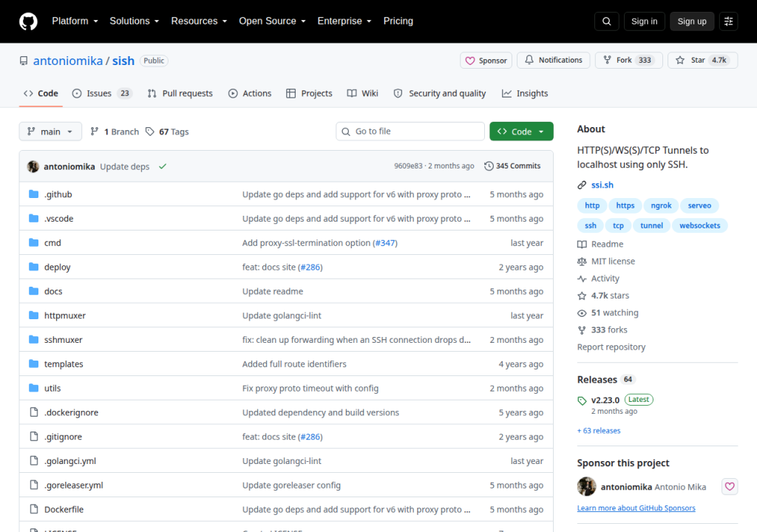Click the .github folder icon

click(x=34, y=194)
